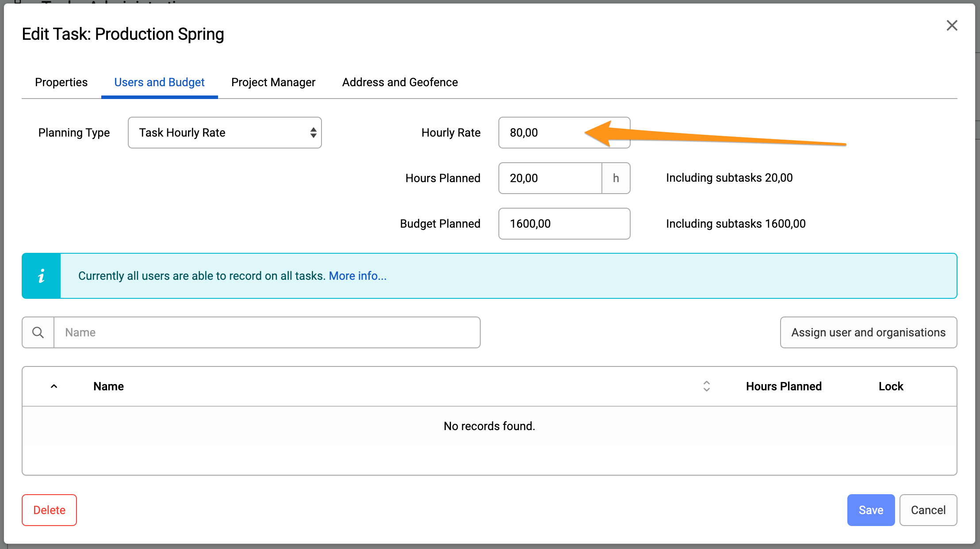The image size is (980, 549).
Task: Click 'Including subtasks 1600,00' text
Action: coord(736,224)
